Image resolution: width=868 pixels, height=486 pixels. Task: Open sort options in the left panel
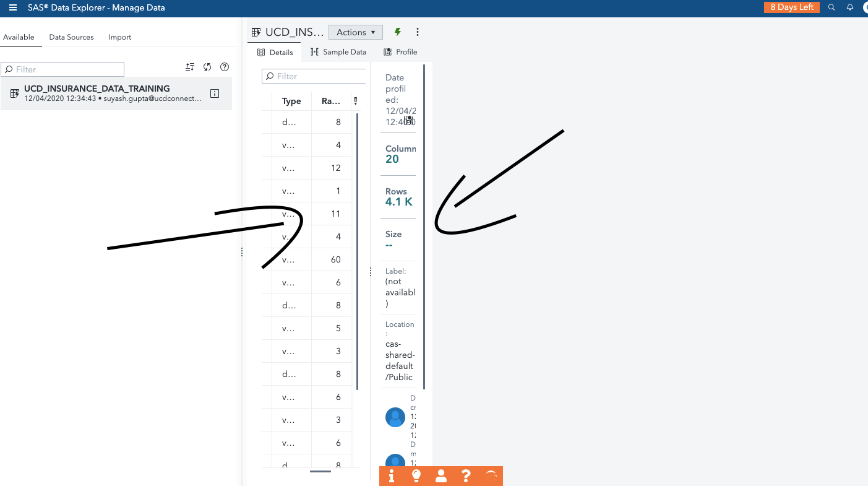tap(189, 67)
